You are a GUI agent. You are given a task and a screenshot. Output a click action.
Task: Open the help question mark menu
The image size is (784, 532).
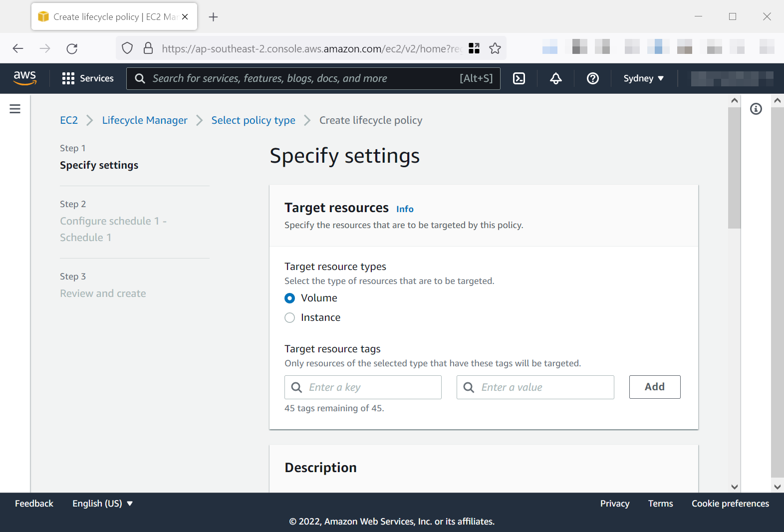tap(593, 78)
